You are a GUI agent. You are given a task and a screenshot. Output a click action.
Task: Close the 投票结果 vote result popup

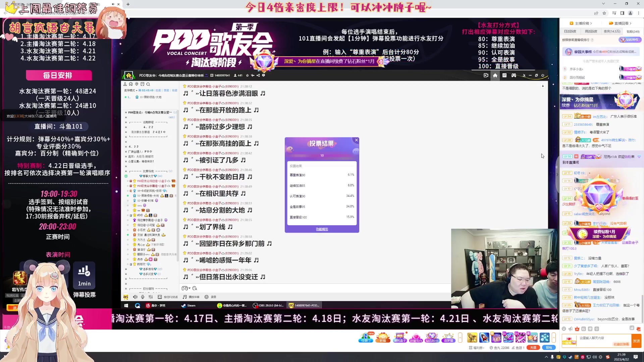click(x=357, y=140)
